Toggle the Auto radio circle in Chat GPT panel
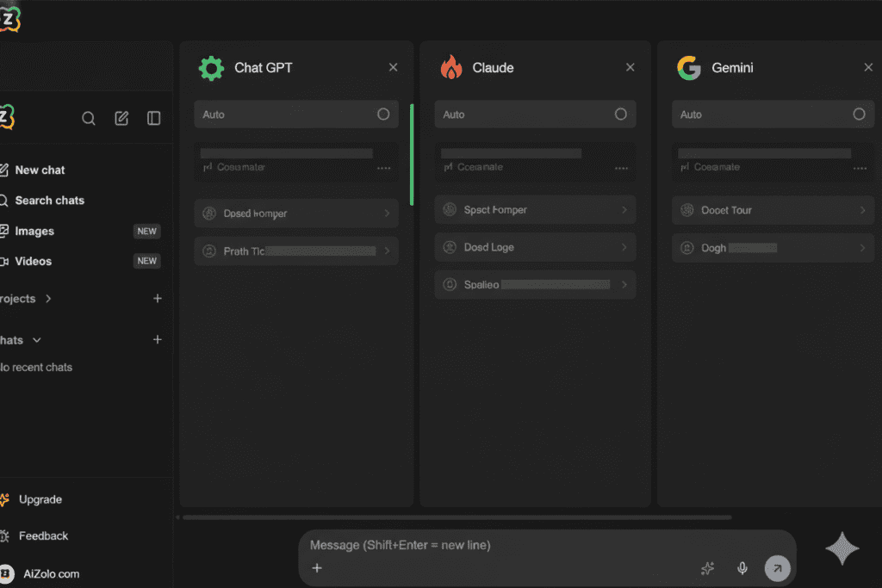The image size is (882, 588). click(383, 115)
